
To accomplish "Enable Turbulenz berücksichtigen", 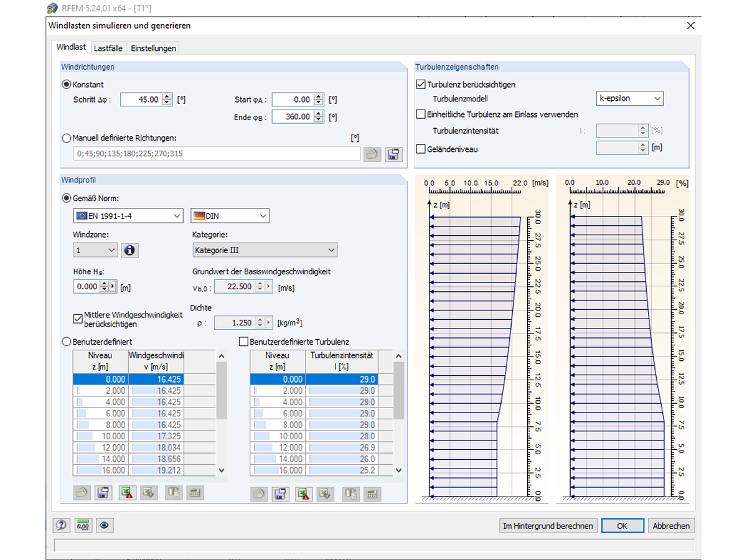I will [421, 84].
